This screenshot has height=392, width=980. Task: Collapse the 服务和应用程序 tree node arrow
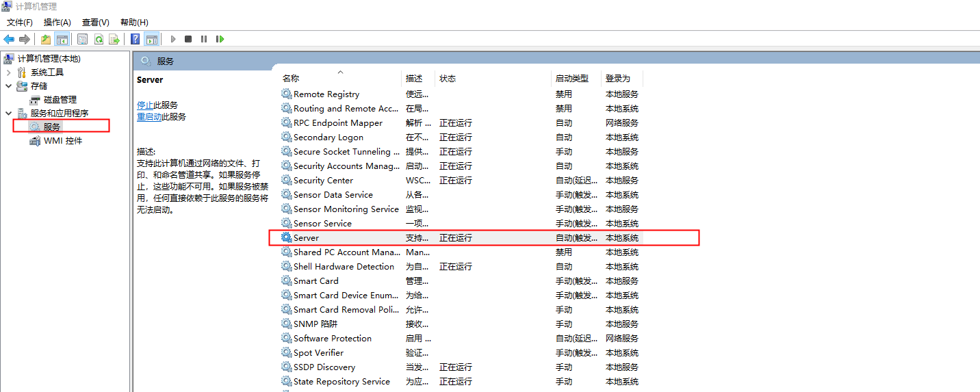(8, 113)
